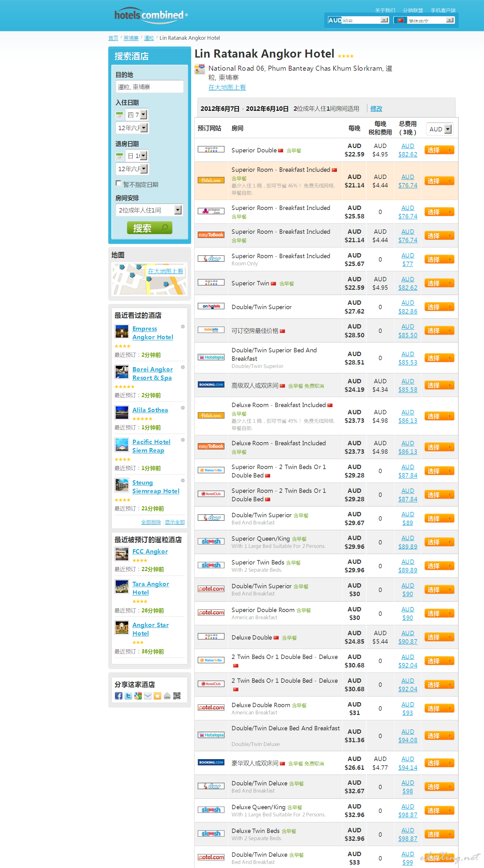This screenshot has height=868, width=484.
Task: Remove Pacific Hotel Siem Reap from recently viewed
Action: tap(182, 440)
